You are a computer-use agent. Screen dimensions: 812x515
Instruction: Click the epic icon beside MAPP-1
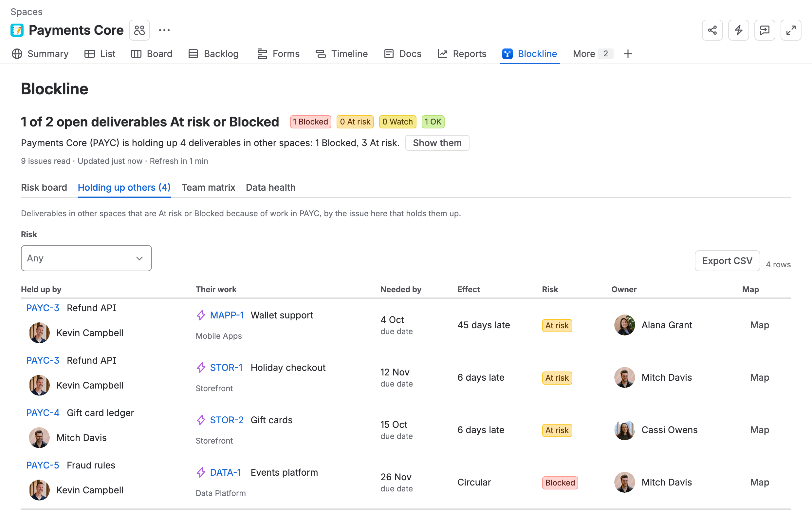click(201, 315)
